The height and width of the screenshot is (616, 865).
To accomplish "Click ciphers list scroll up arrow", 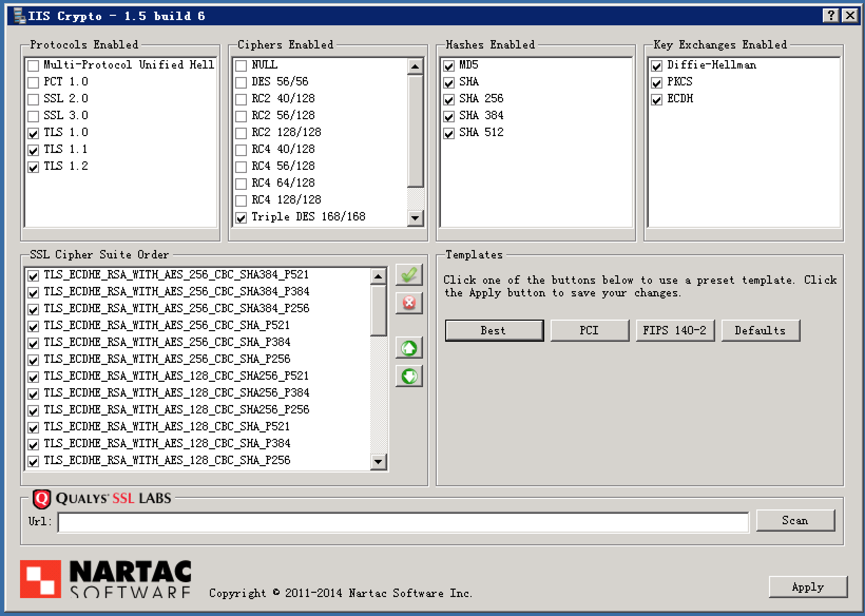I will [416, 66].
